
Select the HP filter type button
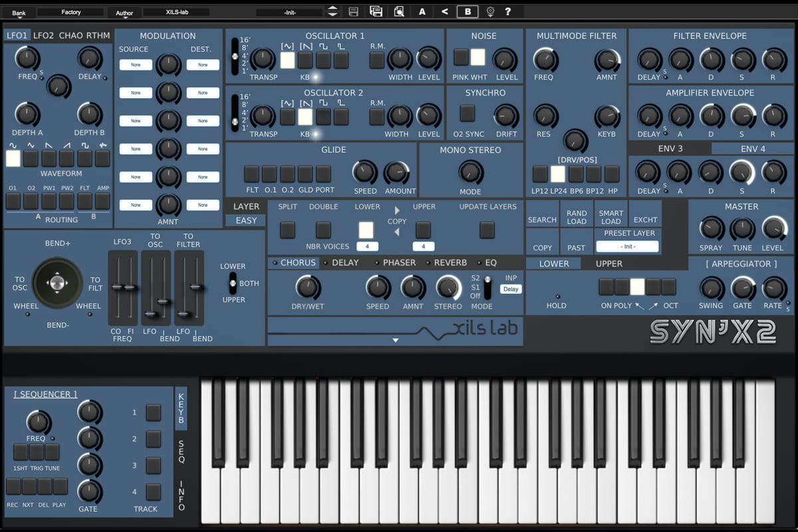coord(612,174)
